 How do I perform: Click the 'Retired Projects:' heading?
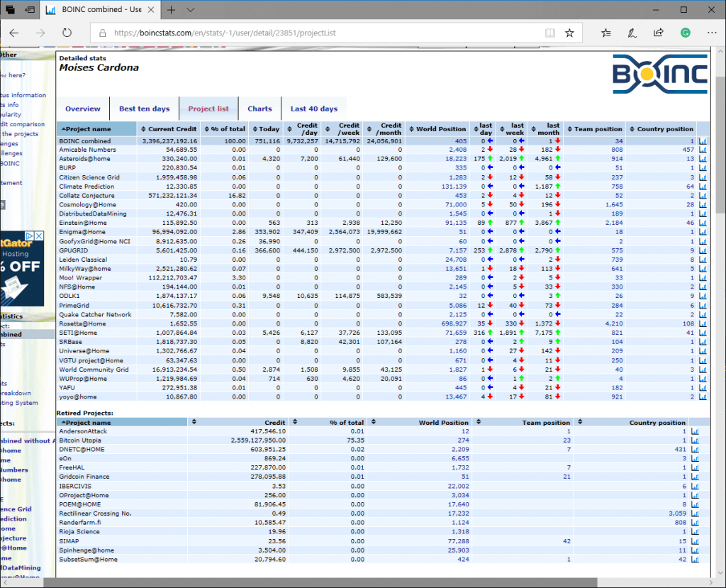(x=85, y=413)
